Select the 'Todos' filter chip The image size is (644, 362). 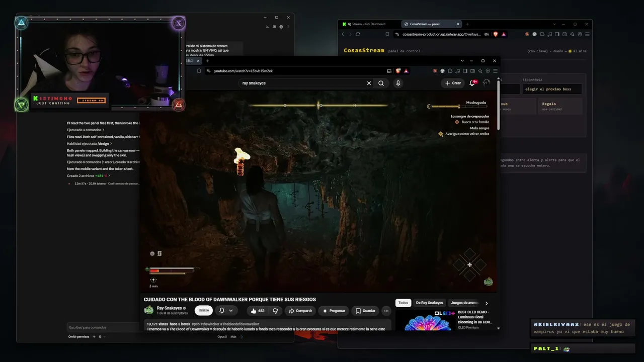(403, 303)
